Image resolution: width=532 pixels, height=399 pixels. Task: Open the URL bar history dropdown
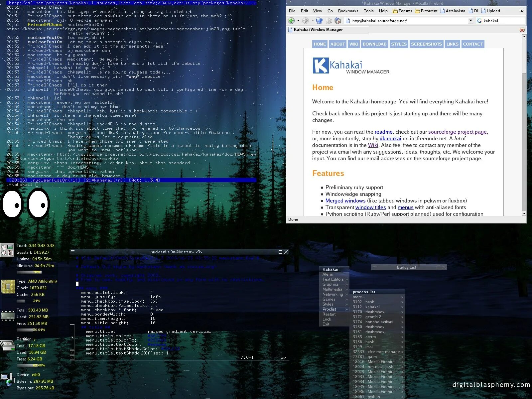470,21
